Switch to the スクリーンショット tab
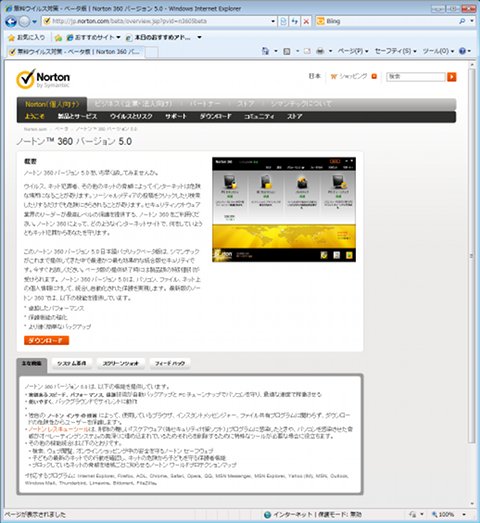480x523 pixels. pyautogui.click(x=120, y=363)
